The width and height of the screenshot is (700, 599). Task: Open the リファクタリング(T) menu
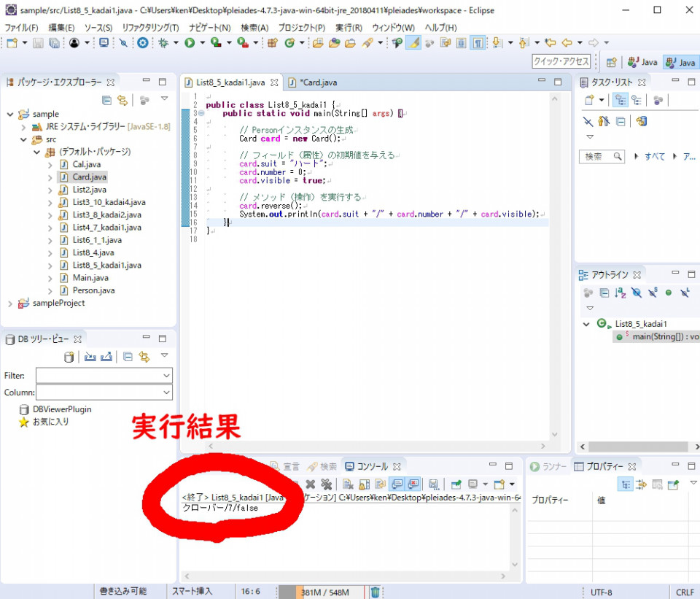[x=150, y=28]
